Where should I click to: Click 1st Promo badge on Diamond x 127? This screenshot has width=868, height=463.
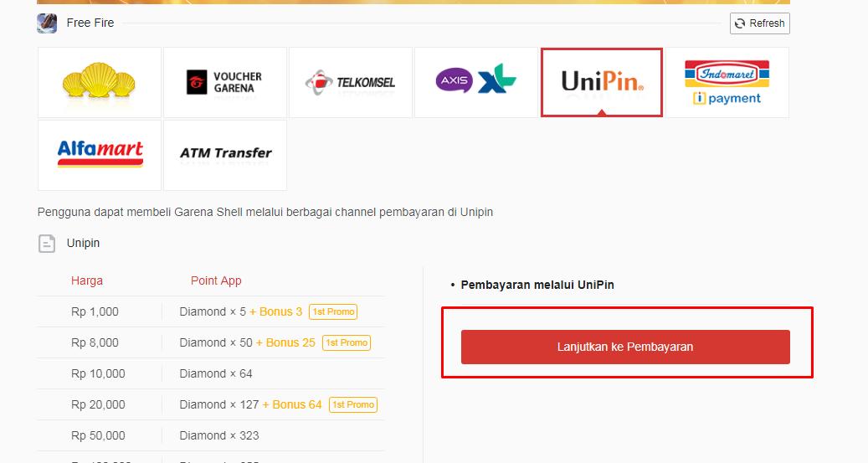coord(353,405)
